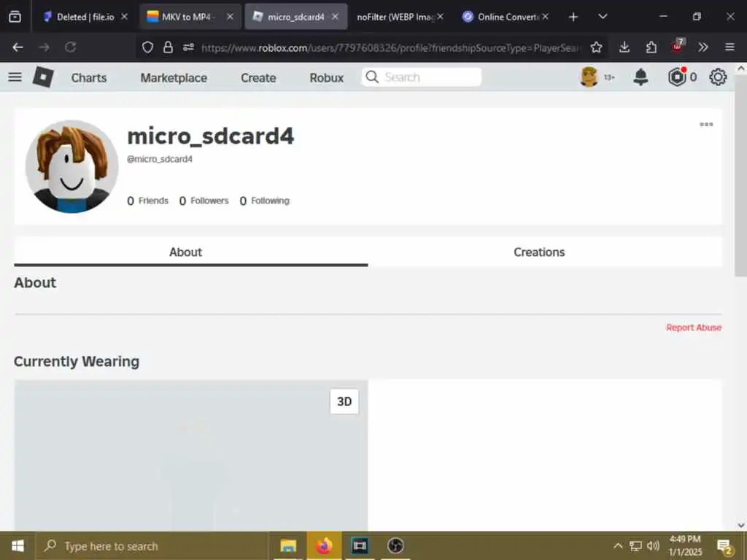747x560 pixels.
Task: Open volume control in system tray
Action: pyautogui.click(x=653, y=545)
